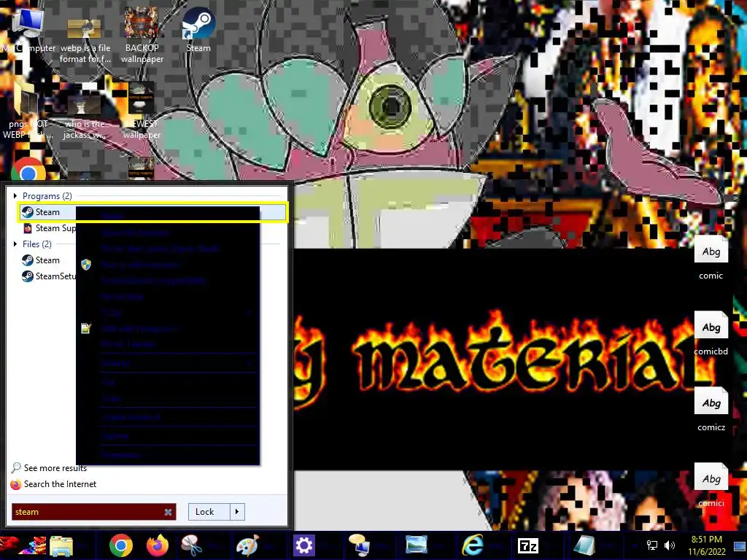Image resolution: width=747 pixels, height=560 pixels.
Task: Launch Firefox from the taskbar
Action: pyautogui.click(x=158, y=545)
